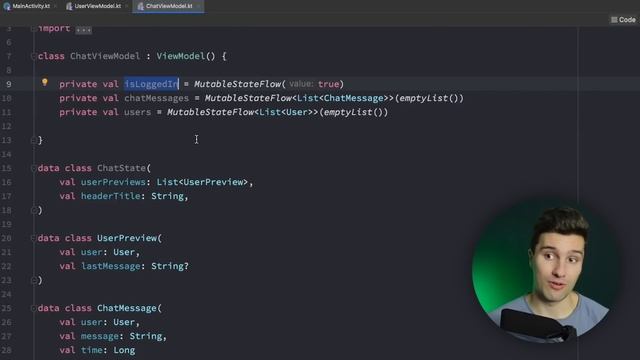Close the UserViewModel.kt tab

127,7
